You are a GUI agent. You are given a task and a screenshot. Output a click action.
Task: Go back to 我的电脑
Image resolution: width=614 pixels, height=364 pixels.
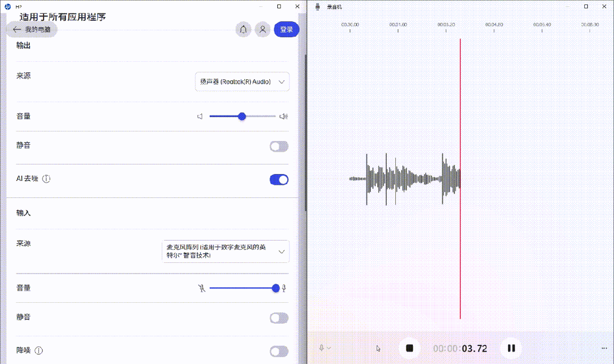coord(32,30)
